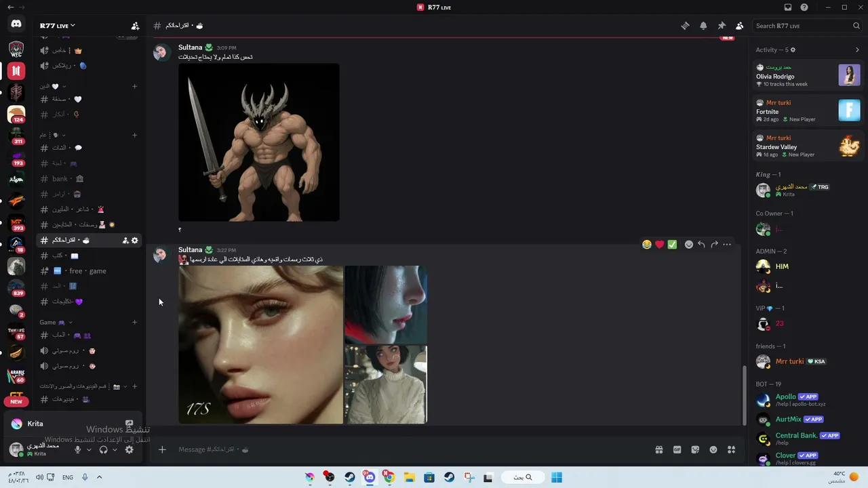Open Apollo bot profile
The image size is (868, 488).
(808, 400)
